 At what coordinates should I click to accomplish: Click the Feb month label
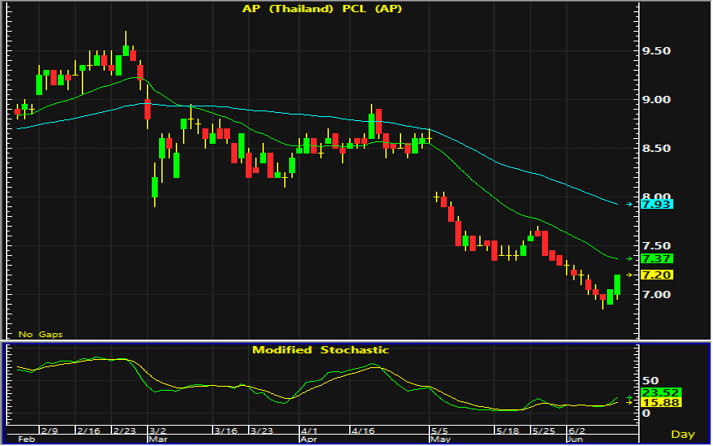[26, 439]
